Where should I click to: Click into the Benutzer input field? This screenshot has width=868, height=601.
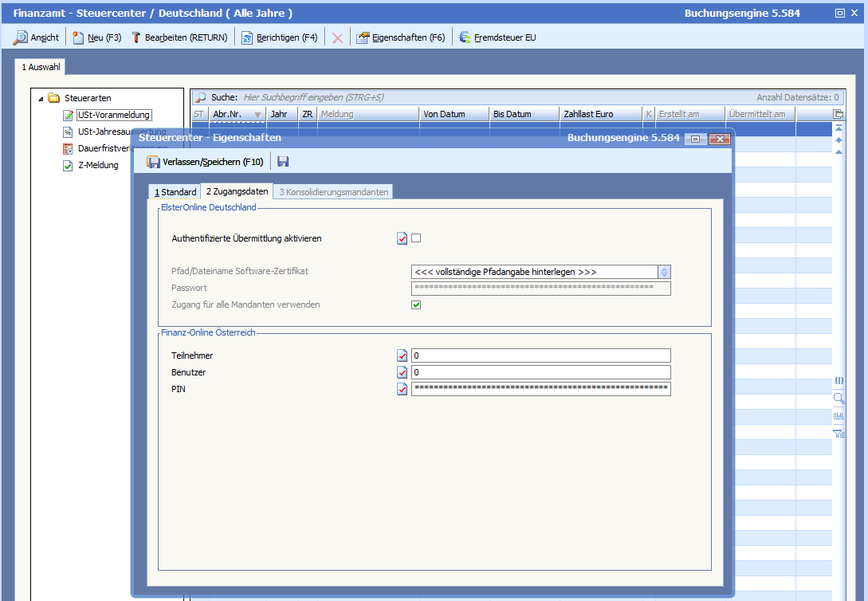(x=540, y=372)
